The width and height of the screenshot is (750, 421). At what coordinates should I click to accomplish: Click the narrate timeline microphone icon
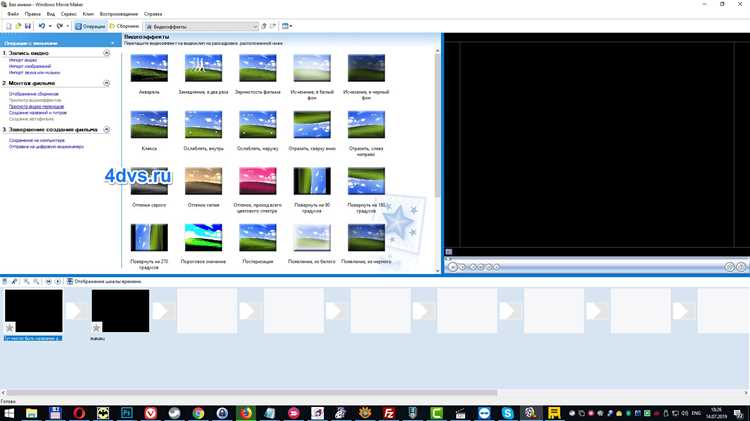[x=14, y=282]
